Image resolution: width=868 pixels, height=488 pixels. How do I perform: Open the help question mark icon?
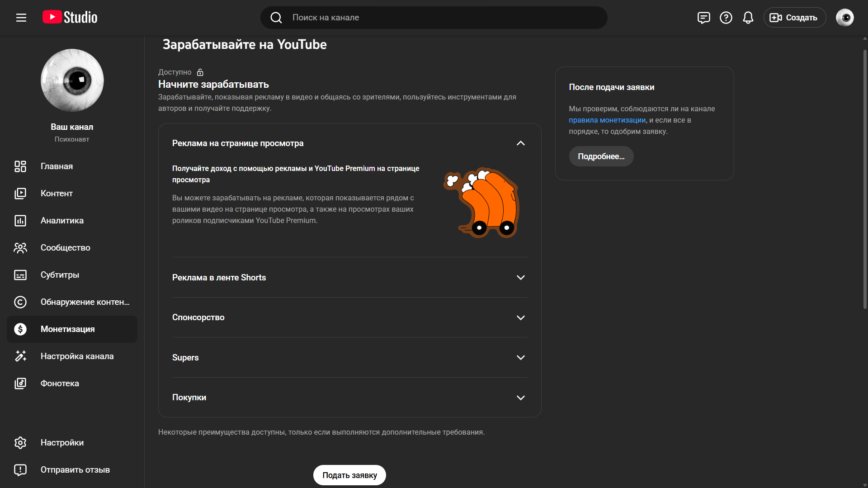click(726, 18)
